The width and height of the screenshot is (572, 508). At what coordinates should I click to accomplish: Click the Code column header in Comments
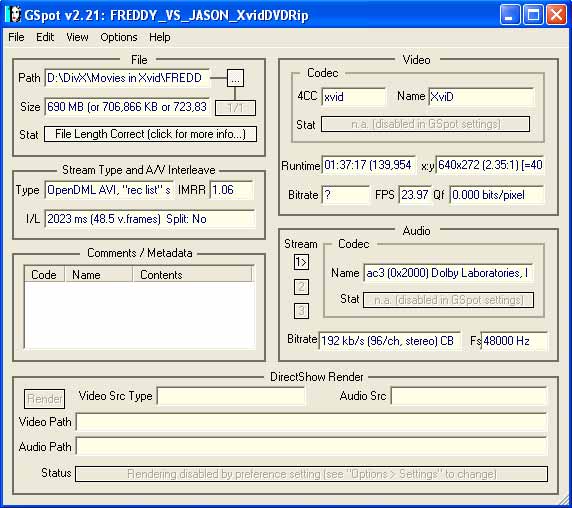tap(45, 274)
